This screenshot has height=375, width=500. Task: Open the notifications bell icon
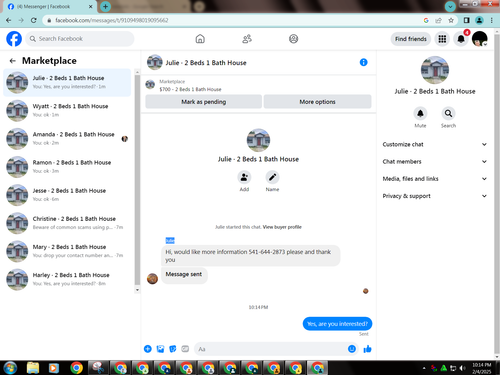(x=461, y=39)
